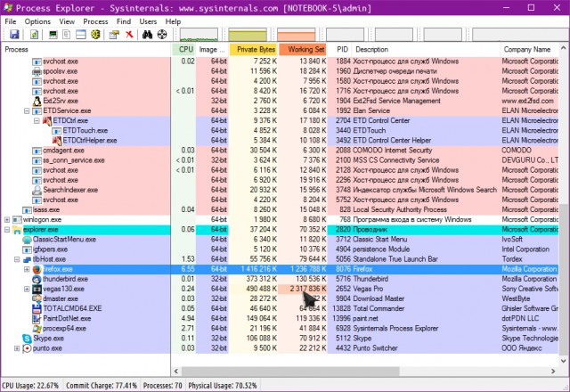Viewport: 570px width, 392px height.
Task: Click the orange physical memory mini graph
Action: 297,35
